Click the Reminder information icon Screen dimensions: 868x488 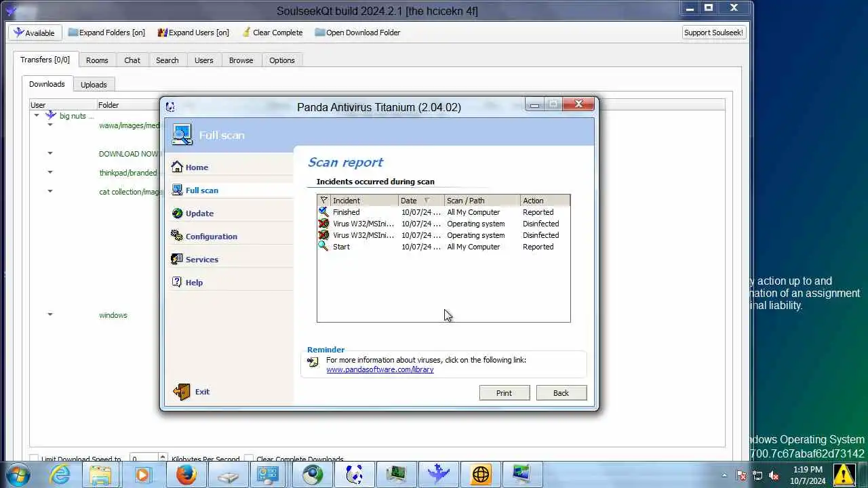(x=313, y=363)
